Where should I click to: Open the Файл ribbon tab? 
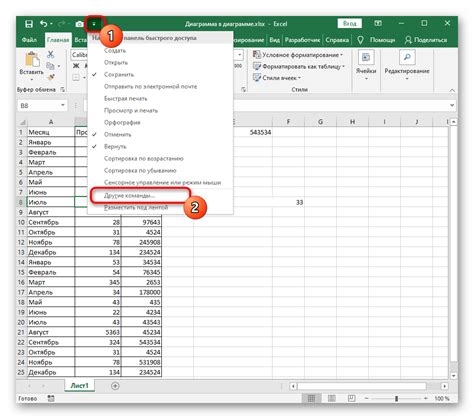[29, 40]
